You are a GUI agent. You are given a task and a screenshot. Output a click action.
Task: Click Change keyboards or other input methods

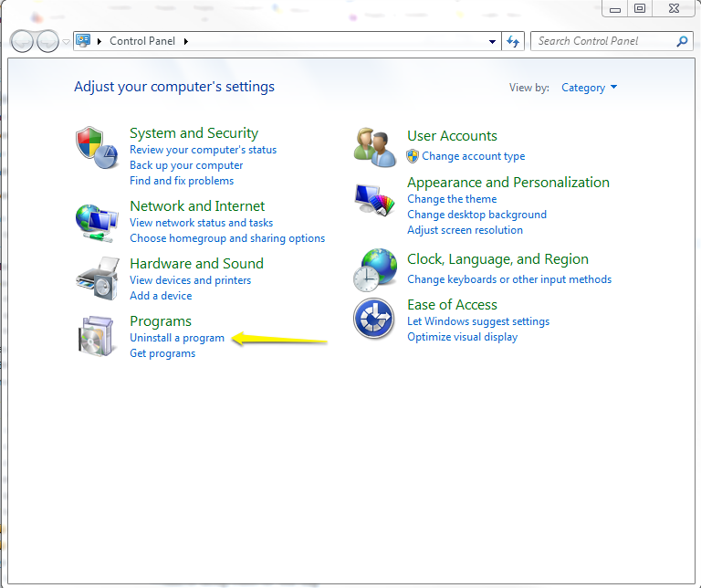click(x=508, y=279)
